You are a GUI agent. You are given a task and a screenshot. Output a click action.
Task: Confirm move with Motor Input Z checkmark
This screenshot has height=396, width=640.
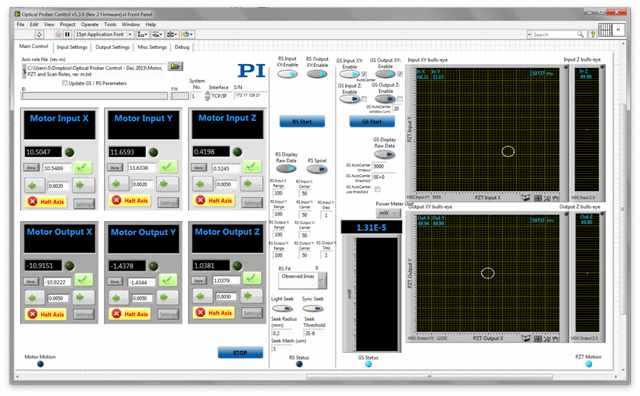pyautogui.click(x=252, y=167)
